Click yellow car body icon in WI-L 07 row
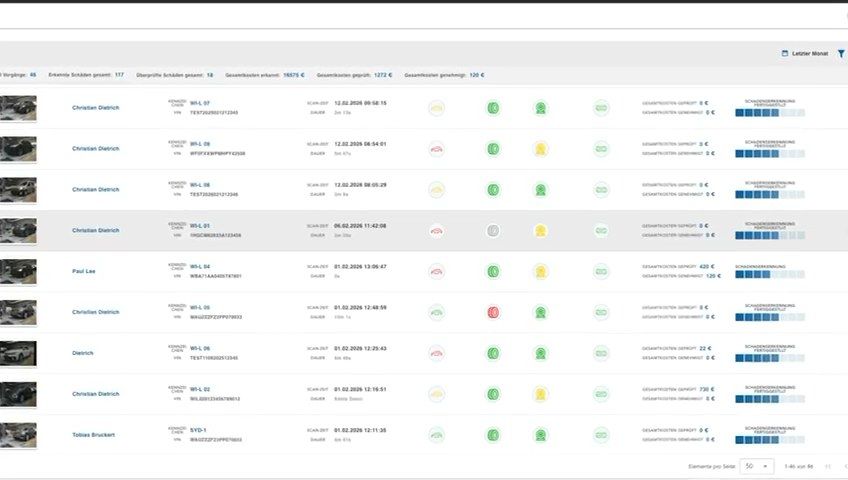 [436, 108]
